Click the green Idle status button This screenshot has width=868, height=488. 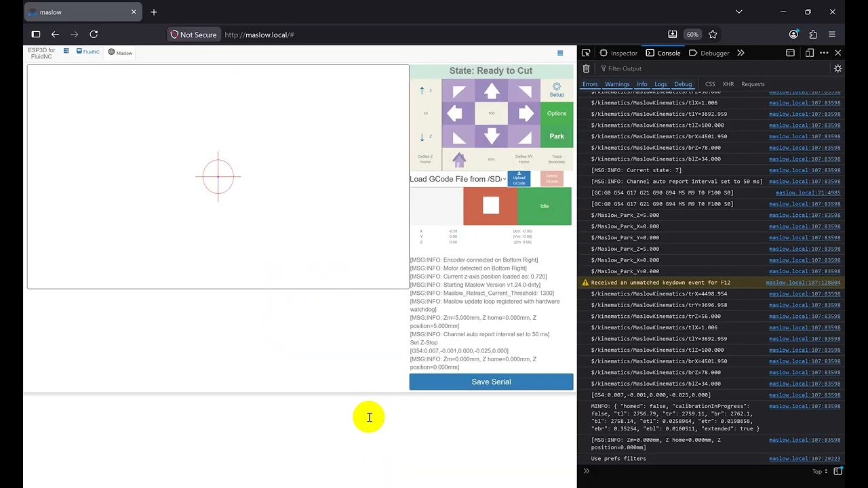[545, 206]
